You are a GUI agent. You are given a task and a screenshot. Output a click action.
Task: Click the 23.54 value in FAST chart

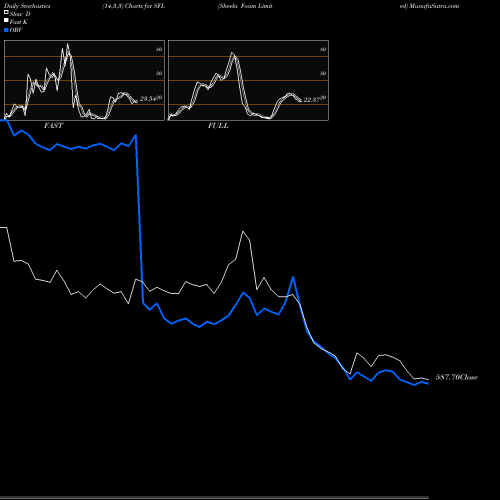(x=148, y=99)
